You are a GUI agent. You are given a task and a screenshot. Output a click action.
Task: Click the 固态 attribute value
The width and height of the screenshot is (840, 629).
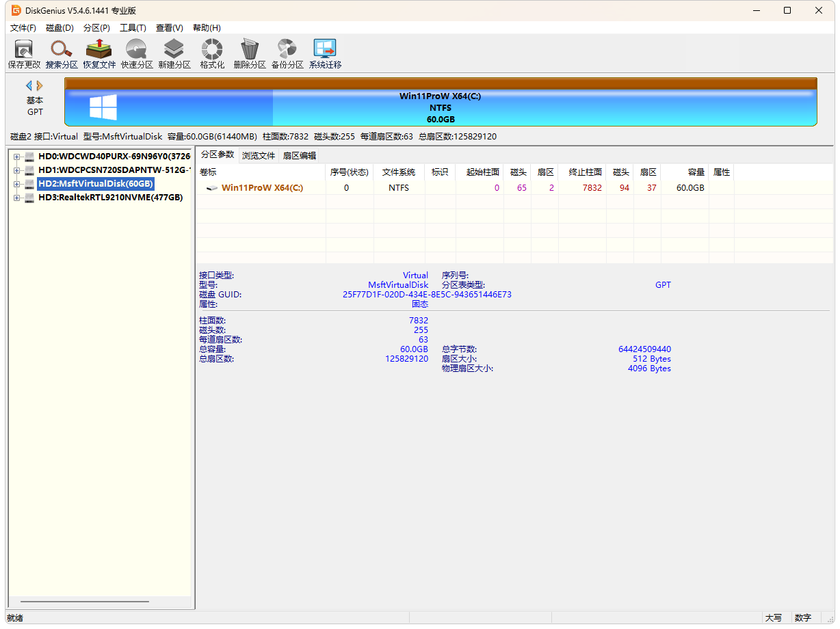[x=420, y=304]
